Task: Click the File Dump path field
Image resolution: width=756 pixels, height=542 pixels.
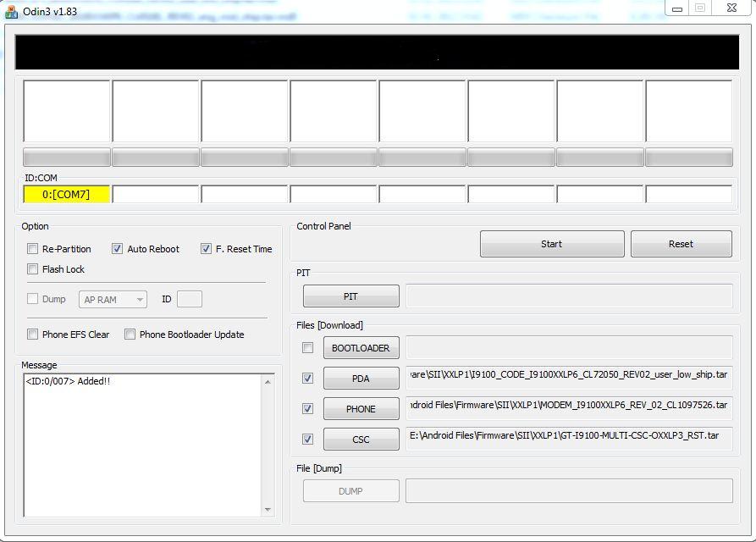Action: click(x=570, y=491)
